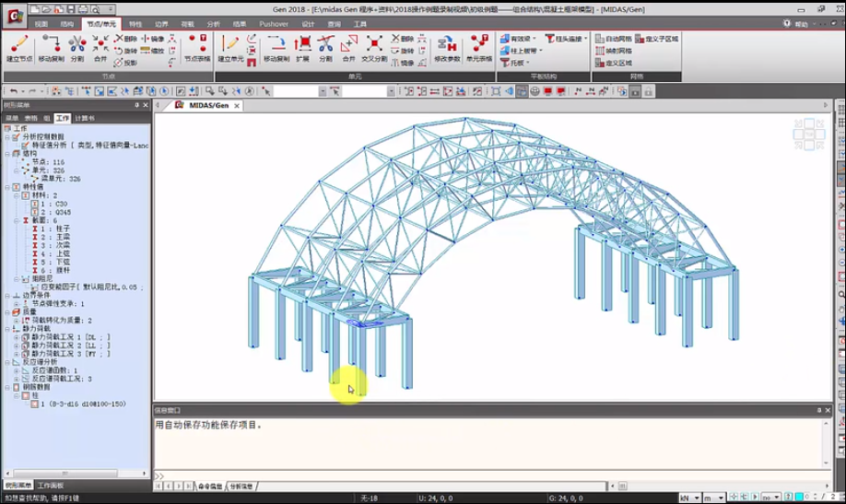846x504 pixels.
Task: Click the 建立节点 (create node) tool
Action: click(19, 47)
